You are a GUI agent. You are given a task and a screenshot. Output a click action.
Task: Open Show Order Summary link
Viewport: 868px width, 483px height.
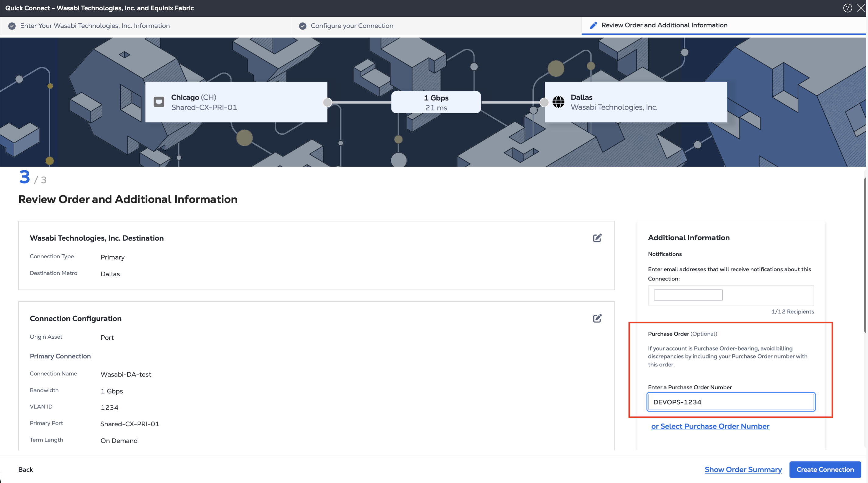[x=743, y=470]
